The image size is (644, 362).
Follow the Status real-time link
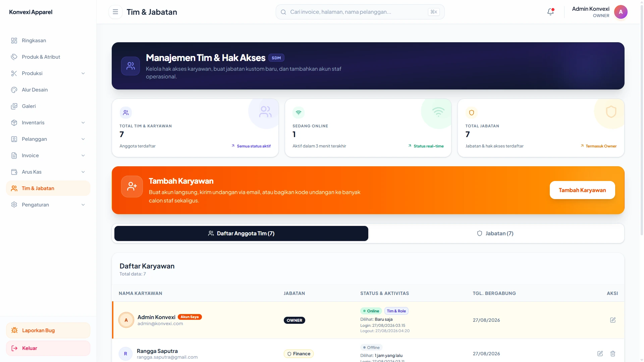pos(426,146)
